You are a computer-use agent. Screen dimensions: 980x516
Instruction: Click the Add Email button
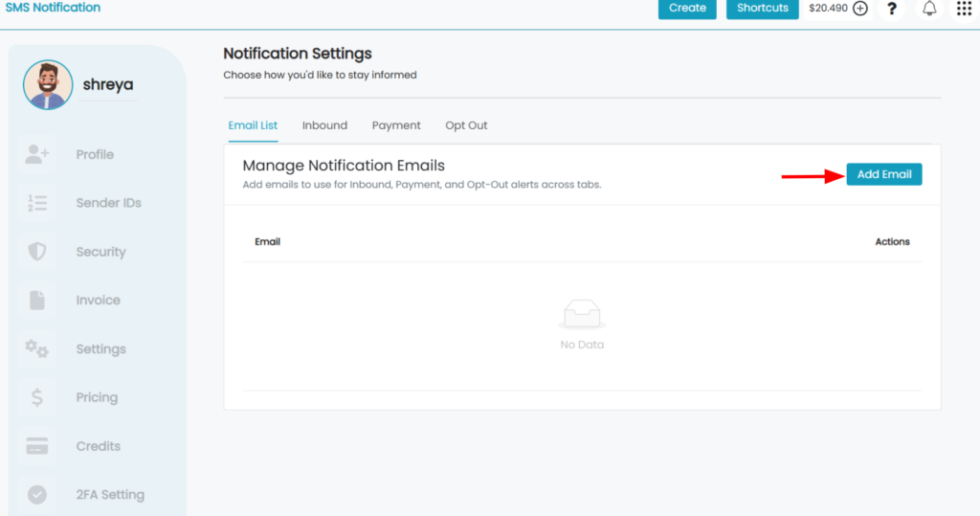(x=883, y=174)
